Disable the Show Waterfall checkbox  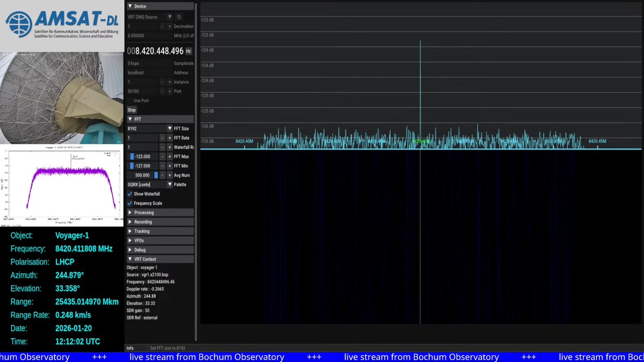point(129,194)
